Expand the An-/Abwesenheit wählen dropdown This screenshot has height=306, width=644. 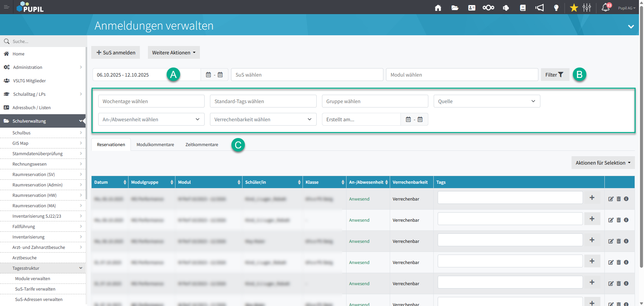click(151, 119)
